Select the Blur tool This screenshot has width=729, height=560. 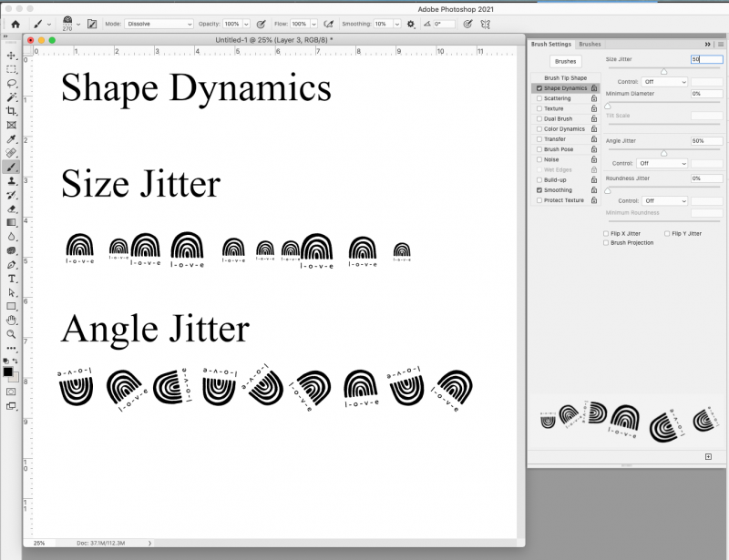point(11,237)
